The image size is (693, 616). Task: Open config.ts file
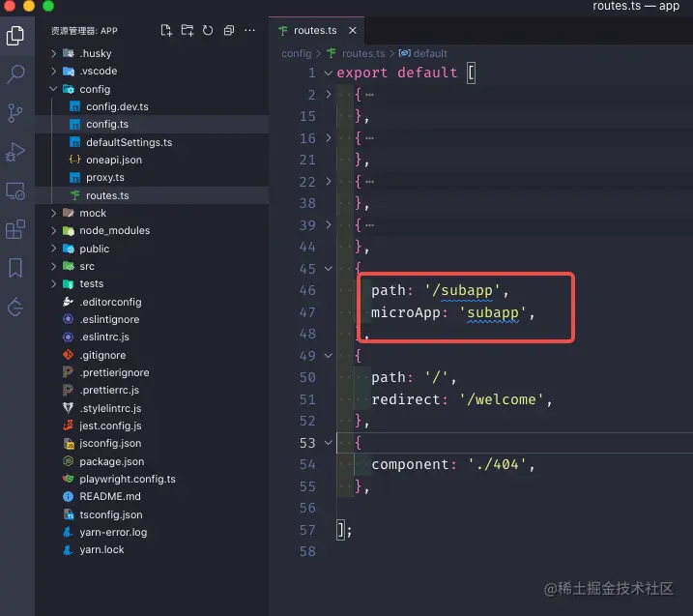pyautogui.click(x=152, y=124)
